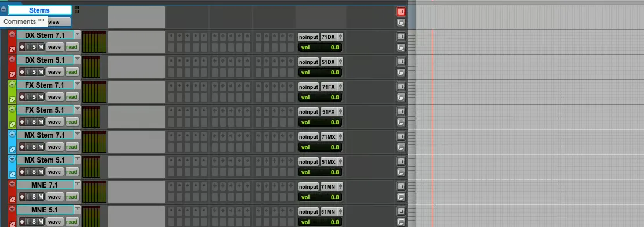Screen dimensions: 644x227
Task: Click the red freeze icon on Stems folder
Action: (401, 12)
